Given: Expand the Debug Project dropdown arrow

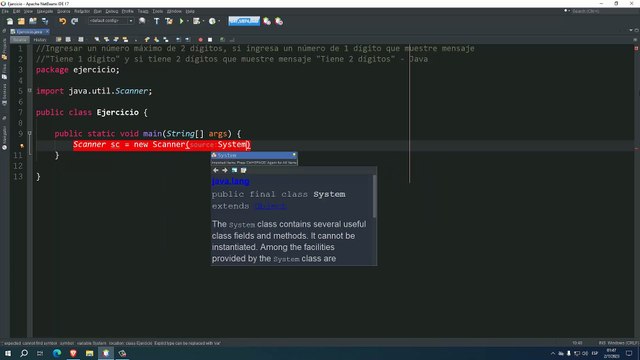Looking at the screenshot, I should 203,21.
